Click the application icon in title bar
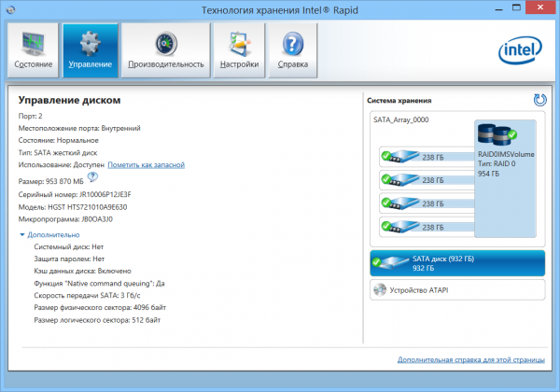This screenshot has width=560, height=392. pyautogui.click(x=11, y=9)
